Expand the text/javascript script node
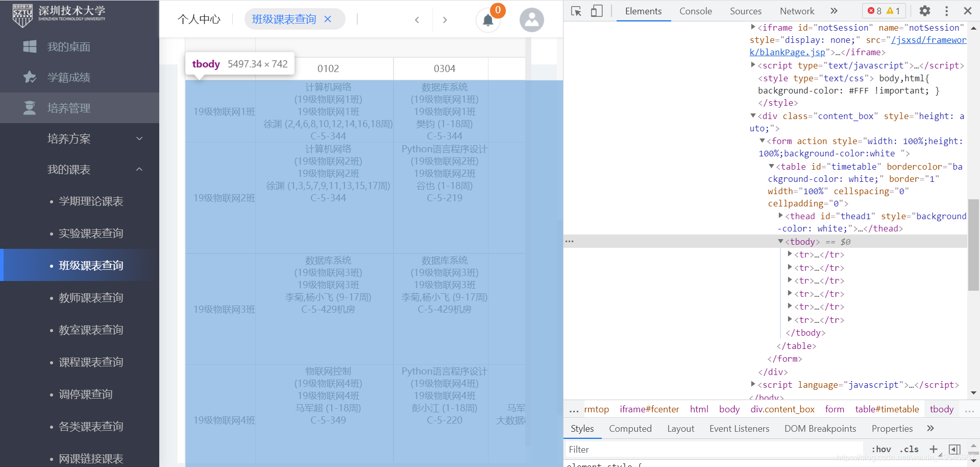 [753, 65]
